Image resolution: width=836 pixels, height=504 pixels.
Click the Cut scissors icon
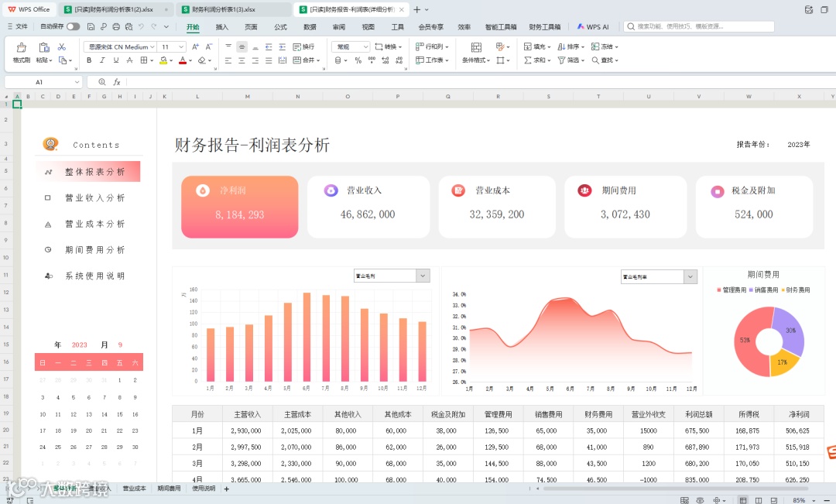62,47
